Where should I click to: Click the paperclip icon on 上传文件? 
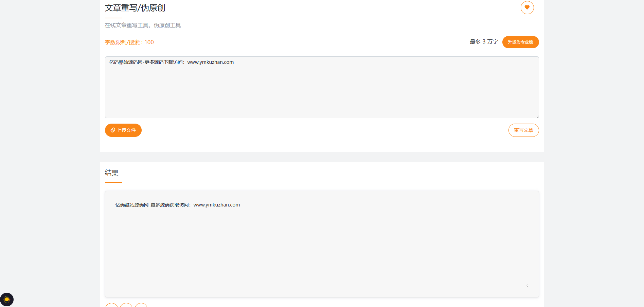pyautogui.click(x=113, y=130)
